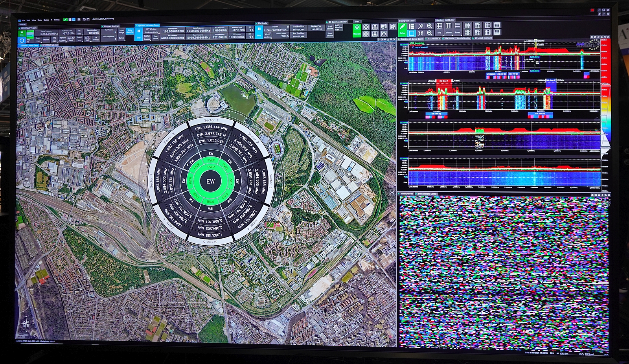Open the Cursor dropdown
The height and width of the screenshot is (364, 629).
click(121, 38)
